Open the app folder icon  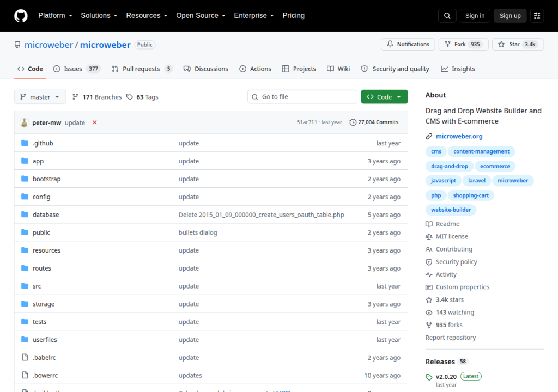coord(25,161)
